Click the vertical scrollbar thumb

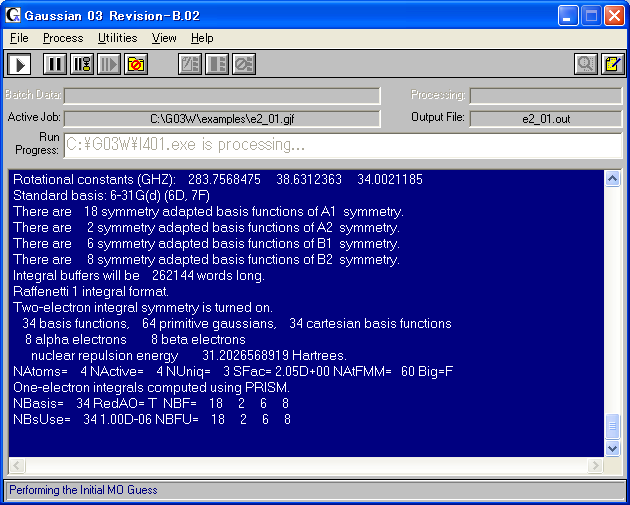pyautogui.click(x=612, y=426)
